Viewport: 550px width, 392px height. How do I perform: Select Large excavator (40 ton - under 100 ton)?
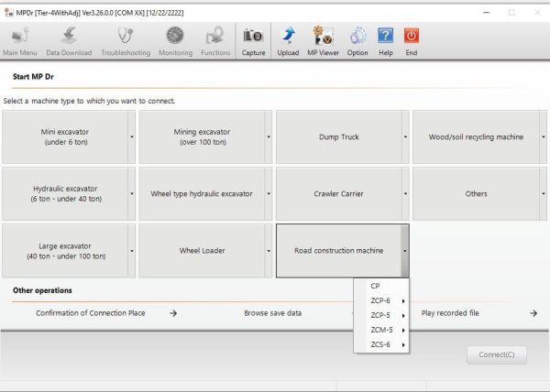[65, 251]
